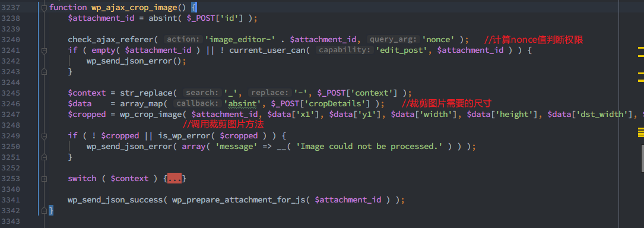Collapse the current_user_can if block fold
Screen dimensions: 644x228
[45, 50]
